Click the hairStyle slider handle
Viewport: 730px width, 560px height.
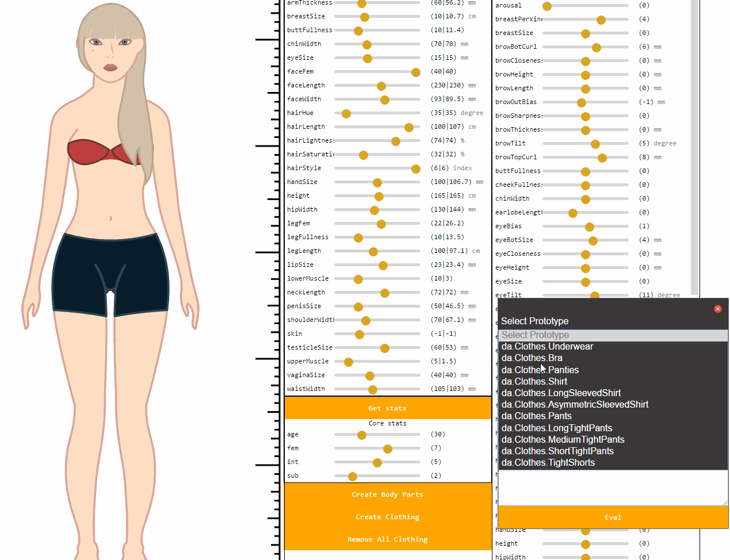(416, 168)
